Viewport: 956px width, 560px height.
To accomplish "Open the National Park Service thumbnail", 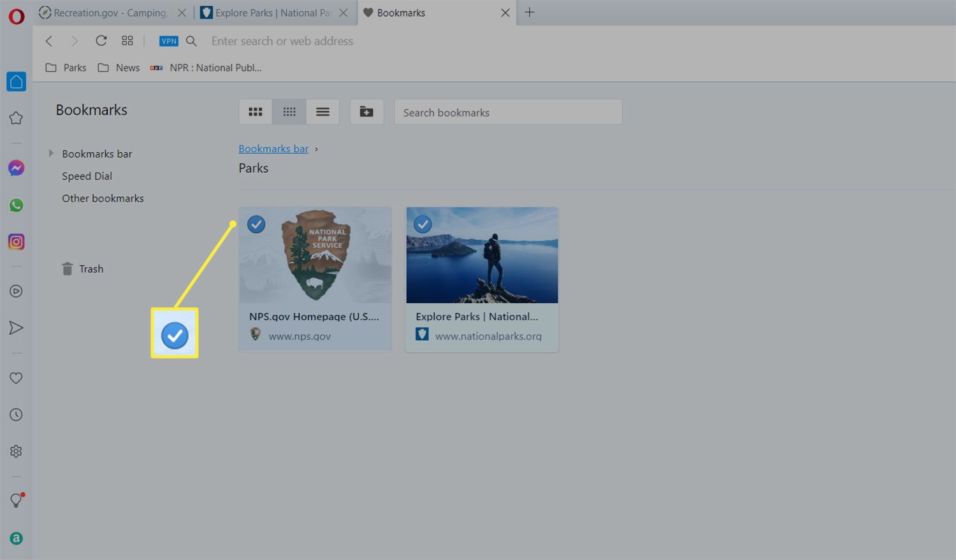I will coord(315,255).
